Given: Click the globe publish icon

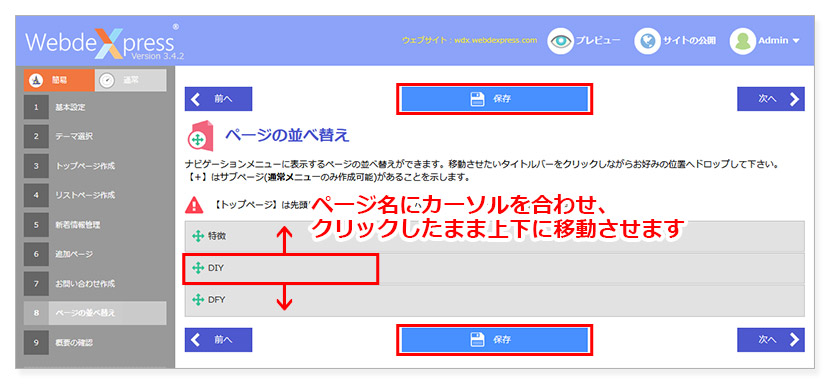Looking at the screenshot, I should (647, 41).
